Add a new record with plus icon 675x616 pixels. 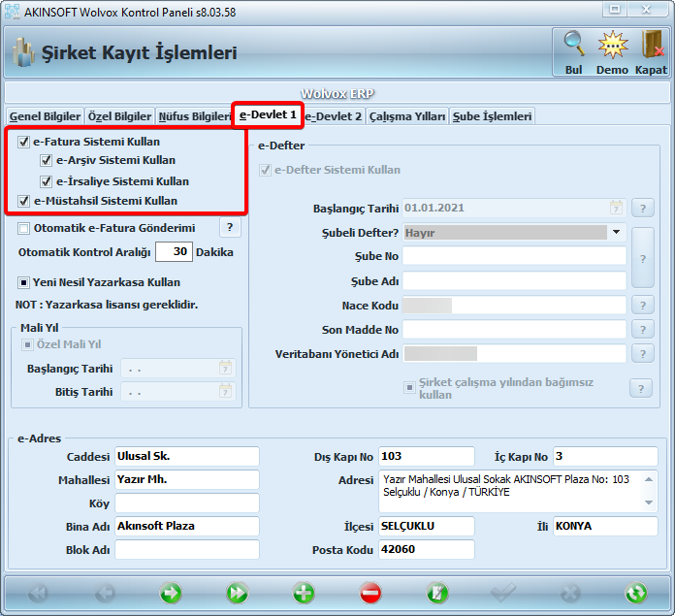(304, 593)
